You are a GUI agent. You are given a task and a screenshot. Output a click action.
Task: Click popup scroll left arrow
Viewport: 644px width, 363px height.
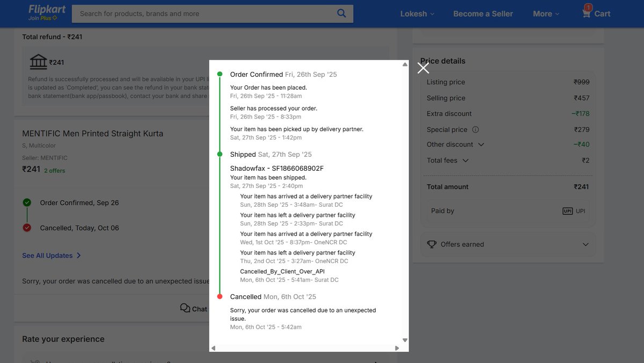point(213,348)
